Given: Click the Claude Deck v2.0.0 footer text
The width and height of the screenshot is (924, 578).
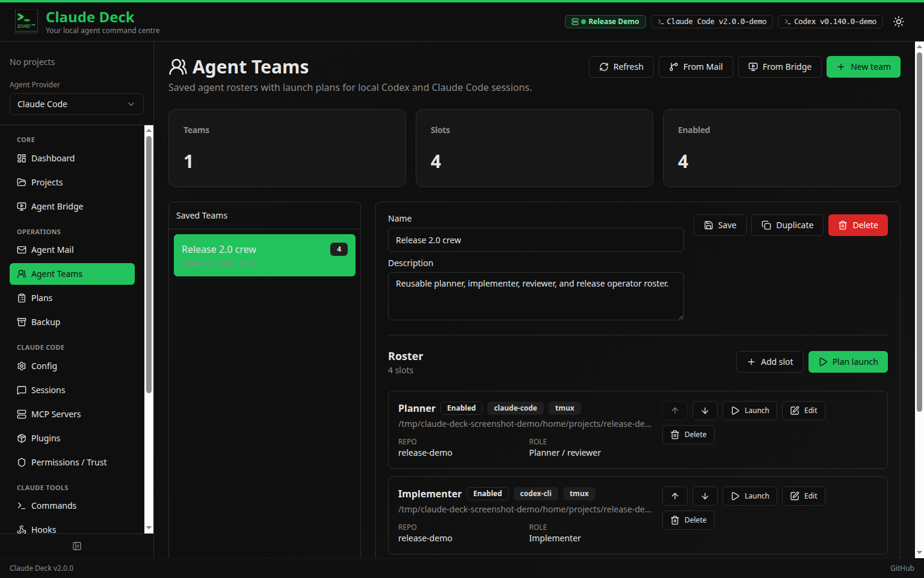Looking at the screenshot, I should click(x=42, y=568).
